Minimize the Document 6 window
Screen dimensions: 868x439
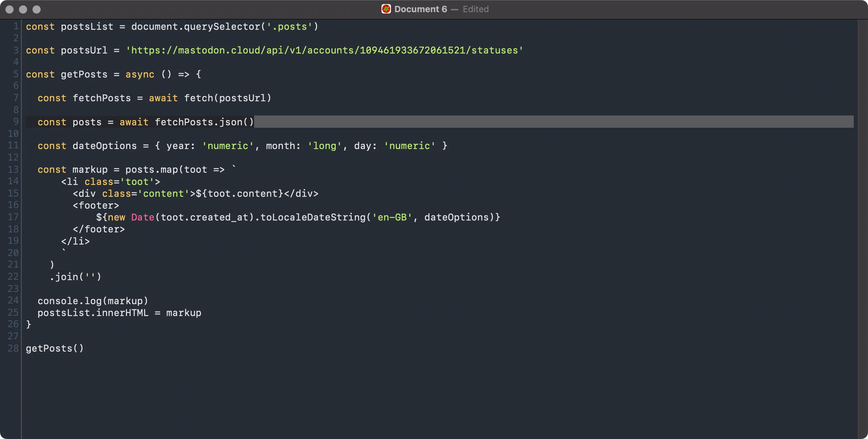23,9
